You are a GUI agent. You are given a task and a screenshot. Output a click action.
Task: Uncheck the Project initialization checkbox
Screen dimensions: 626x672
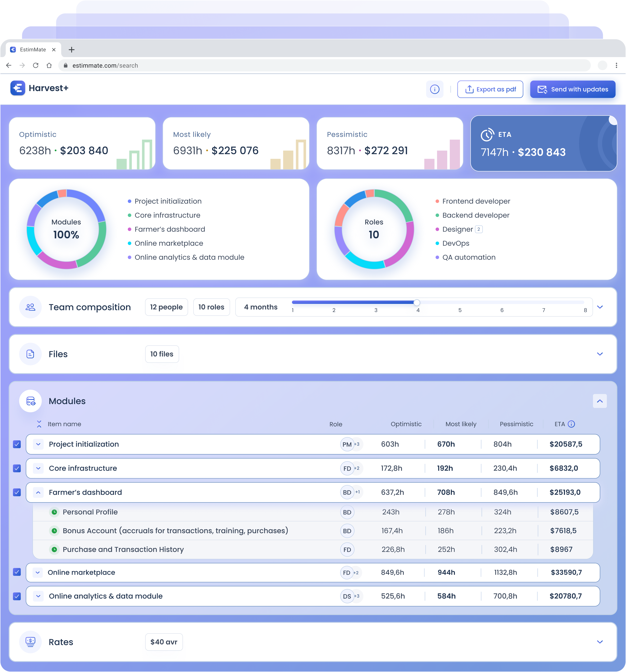pyautogui.click(x=17, y=444)
